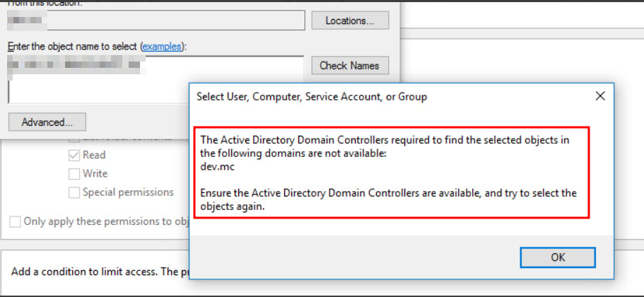Check the 'Only apply these permissions' box

pyautogui.click(x=15, y=221)
